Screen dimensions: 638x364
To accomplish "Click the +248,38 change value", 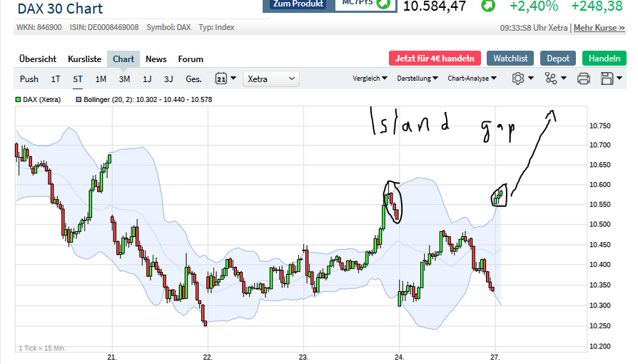I will tap(597, 6).
